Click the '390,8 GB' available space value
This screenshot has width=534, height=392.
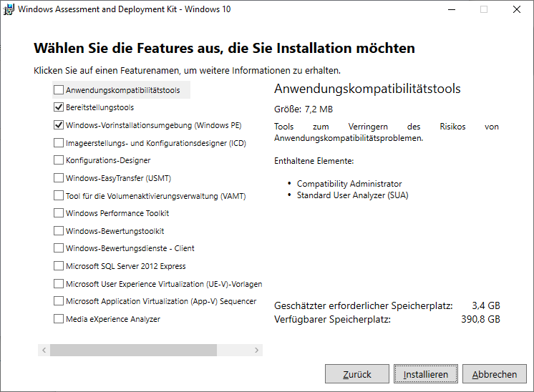click(x=480, y=319)
